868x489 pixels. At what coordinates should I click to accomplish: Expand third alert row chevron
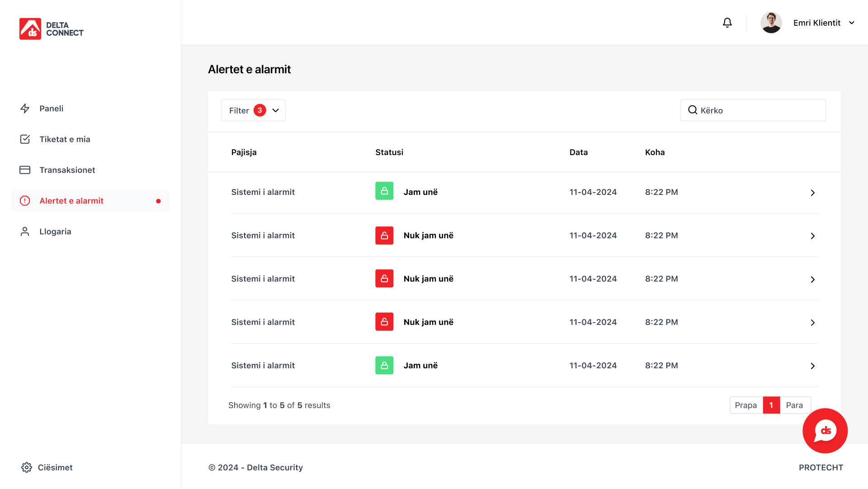click(812, 280)
